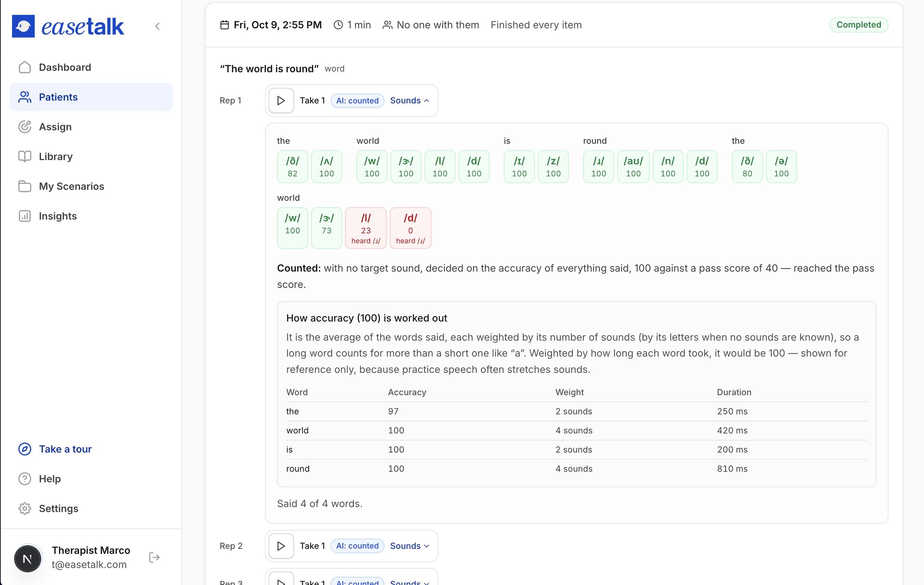
Task: Open the Patients section
Action: coord(91,97)
